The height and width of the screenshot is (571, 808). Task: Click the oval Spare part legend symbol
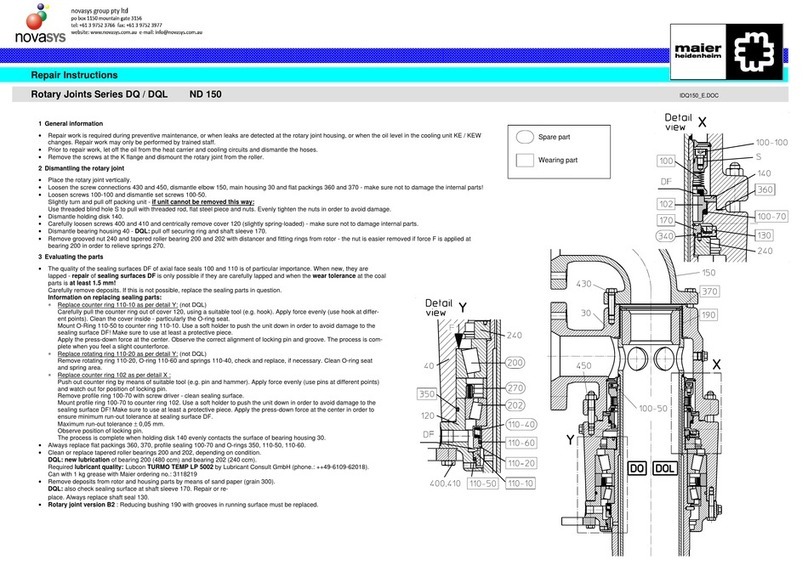point(525,137)
